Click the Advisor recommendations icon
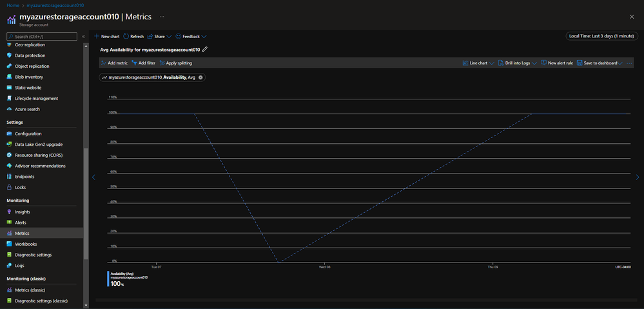 (x=10, y=166)
